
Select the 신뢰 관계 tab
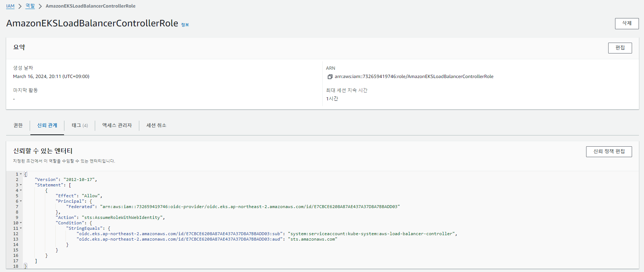coord(47,125)
